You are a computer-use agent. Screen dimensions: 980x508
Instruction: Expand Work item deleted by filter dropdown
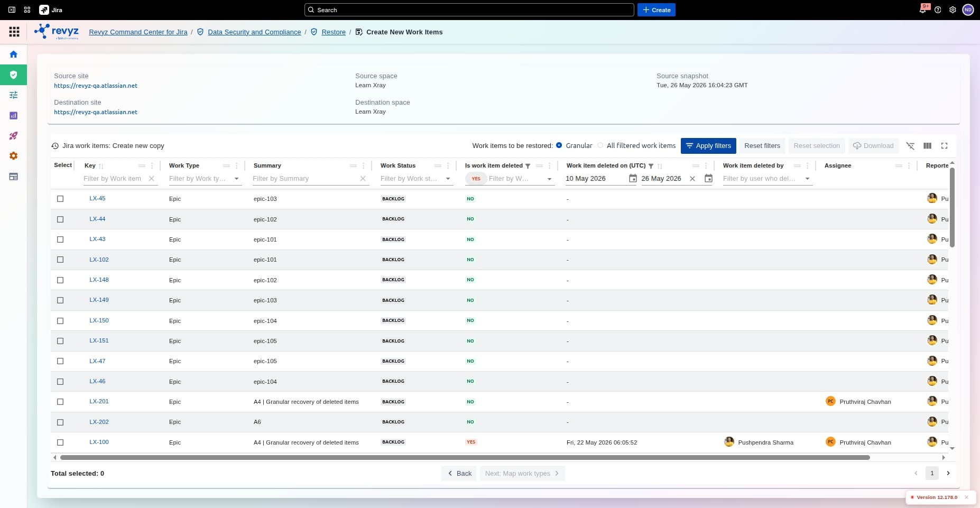[x=807, y=179]
